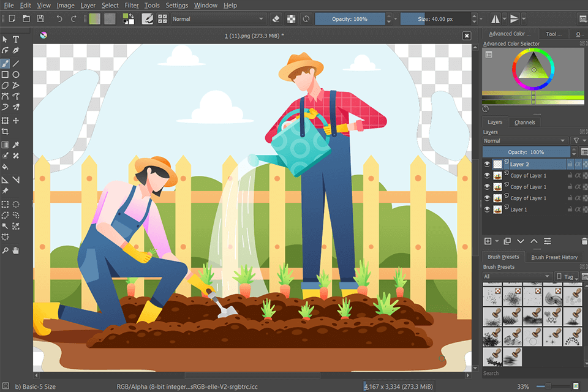Add a new paint layer

(488, 241)
